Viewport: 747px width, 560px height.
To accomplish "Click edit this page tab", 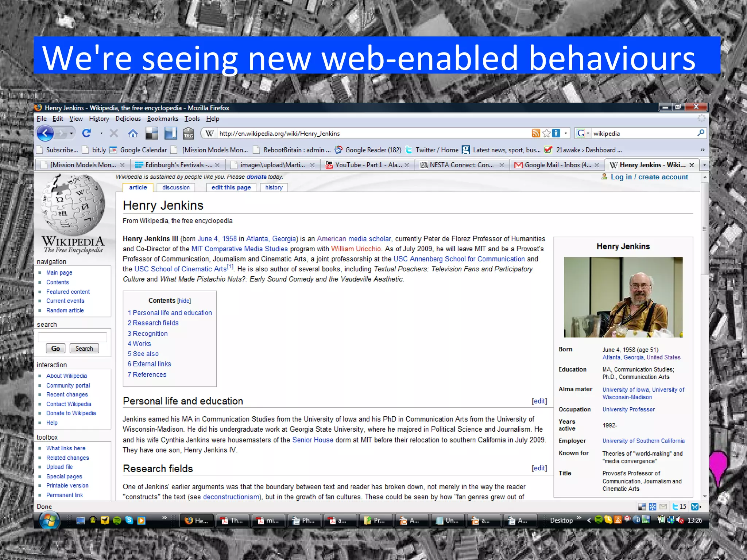I will (231, 187).
